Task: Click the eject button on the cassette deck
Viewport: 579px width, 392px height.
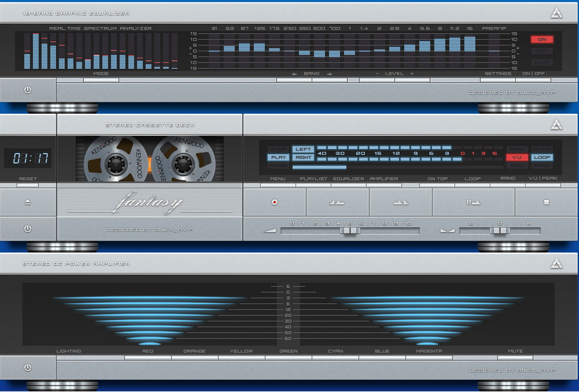Action: (x=28, y=200)
